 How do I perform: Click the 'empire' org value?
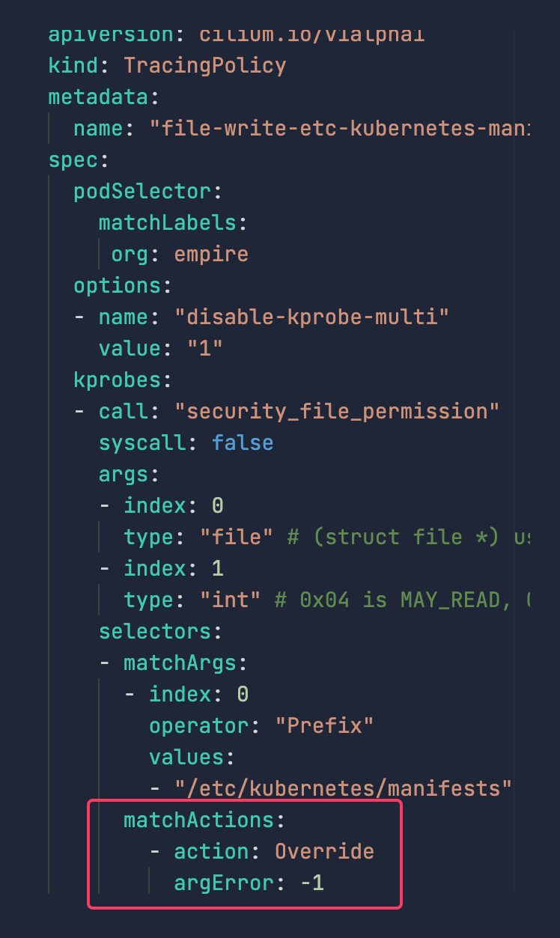[x=211, y=255]
